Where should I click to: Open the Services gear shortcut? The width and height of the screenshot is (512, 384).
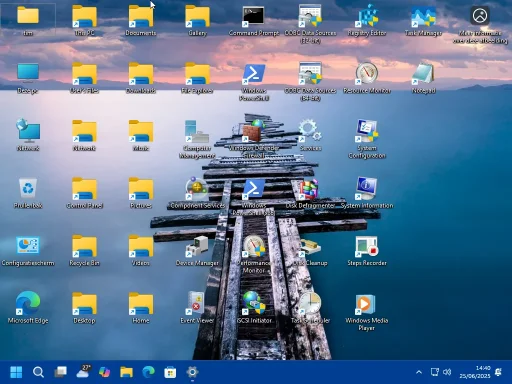[310, 135]
